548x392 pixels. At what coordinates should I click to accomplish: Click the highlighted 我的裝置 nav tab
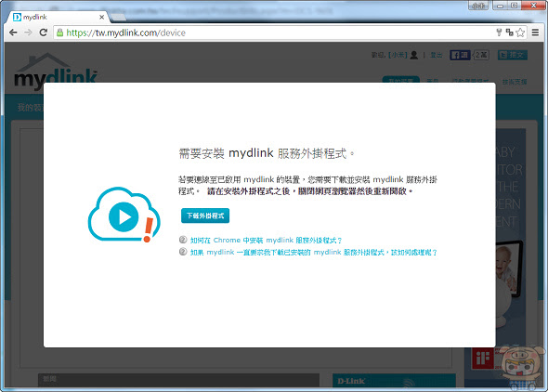point(401,79)
